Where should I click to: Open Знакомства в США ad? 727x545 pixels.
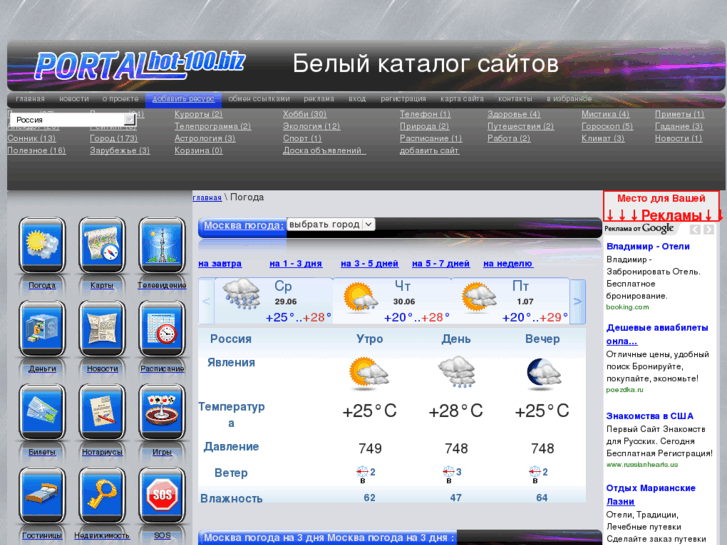click(x=650, y=416)
